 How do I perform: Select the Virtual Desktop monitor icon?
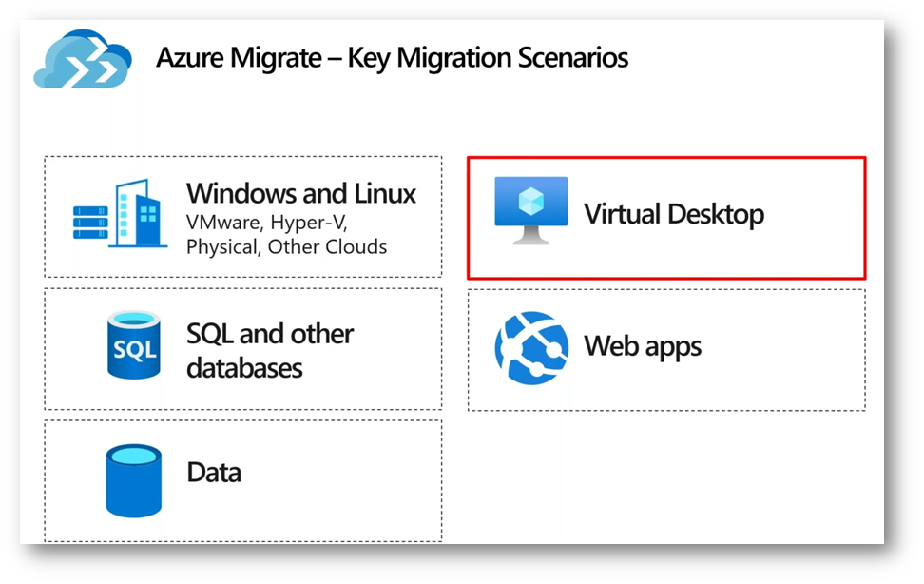click(x=531, y=210)
